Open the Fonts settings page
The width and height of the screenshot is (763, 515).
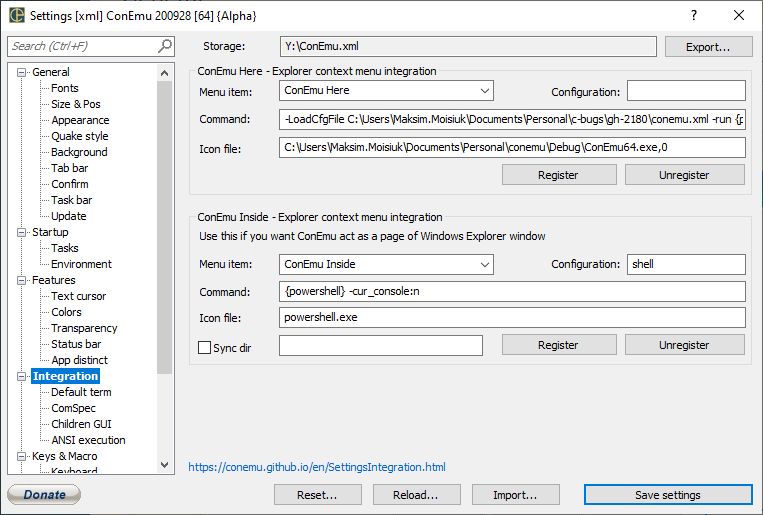pos(65,88)
